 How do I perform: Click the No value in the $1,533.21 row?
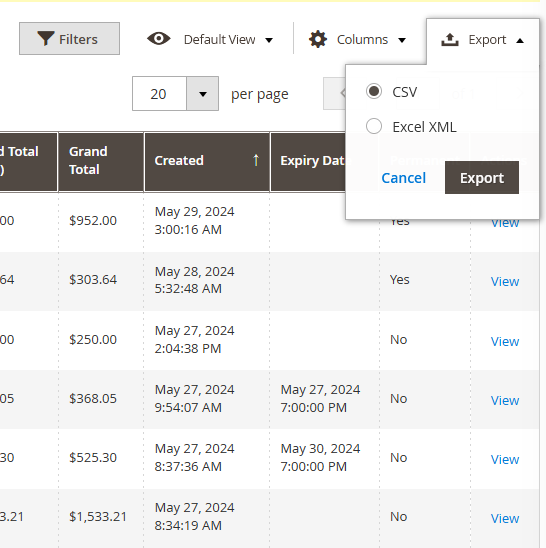tap(398, 517)
